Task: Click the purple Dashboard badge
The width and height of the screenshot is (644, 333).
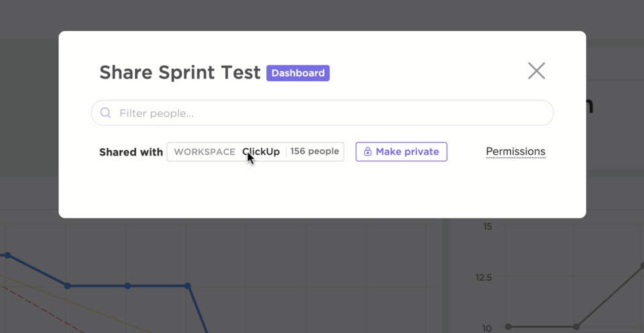Action: click(x=298, y=73)
